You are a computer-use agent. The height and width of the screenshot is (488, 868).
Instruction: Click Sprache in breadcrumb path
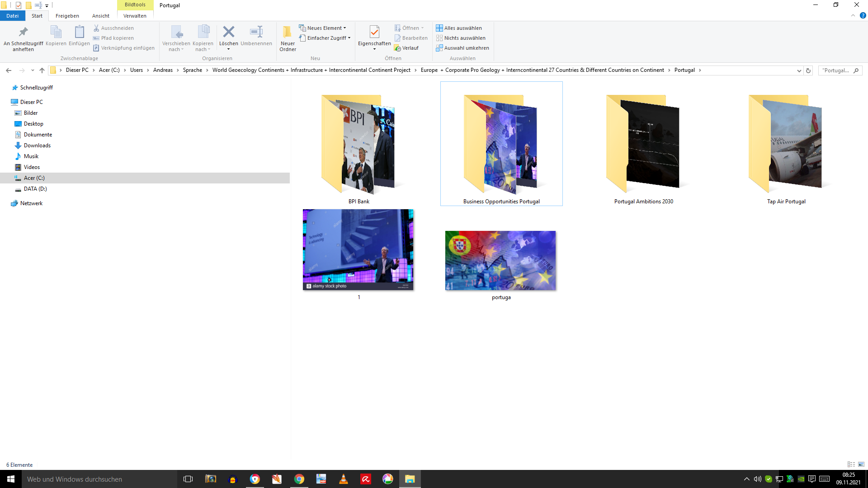pyautogui.click(x=193, y=70)
